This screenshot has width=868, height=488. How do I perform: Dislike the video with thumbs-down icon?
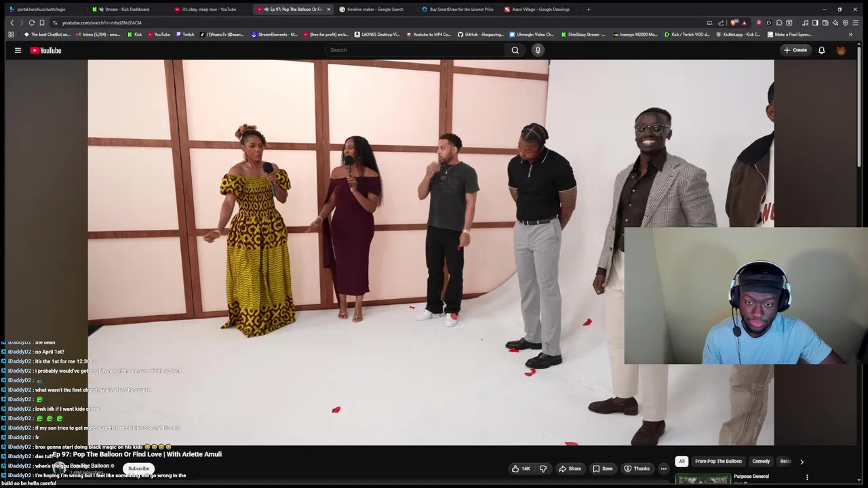(542, 468)
